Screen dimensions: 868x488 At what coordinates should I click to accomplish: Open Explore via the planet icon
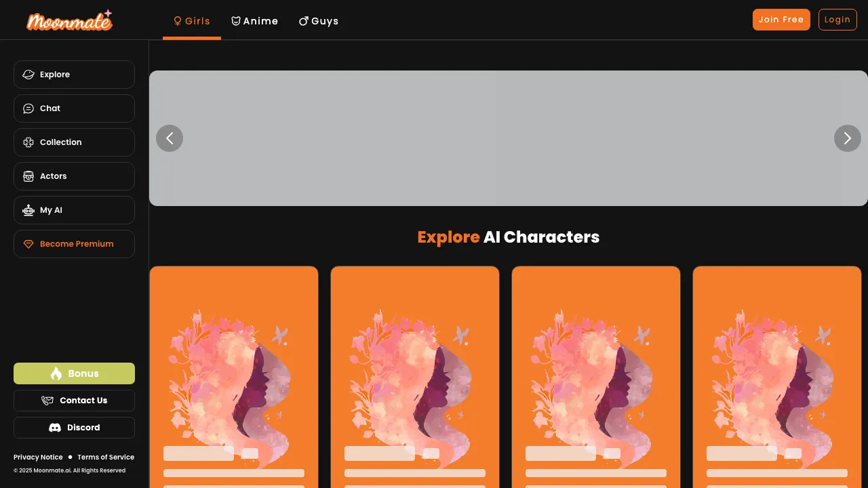click(x=28, y=75)
